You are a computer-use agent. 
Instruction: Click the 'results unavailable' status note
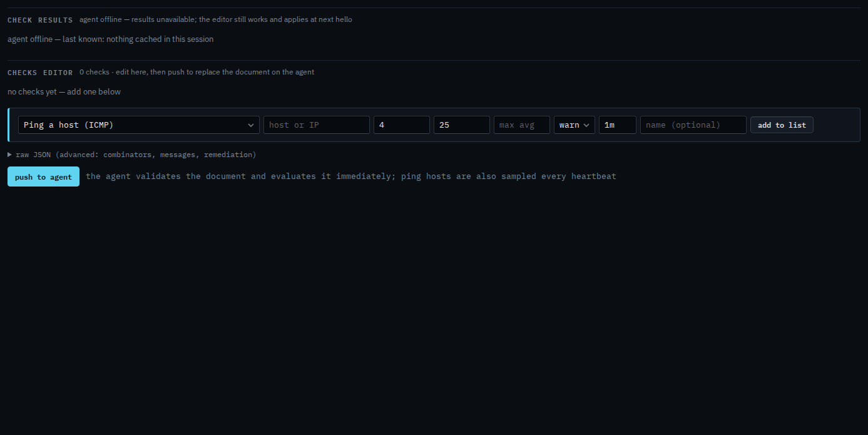tap(216, 19)
